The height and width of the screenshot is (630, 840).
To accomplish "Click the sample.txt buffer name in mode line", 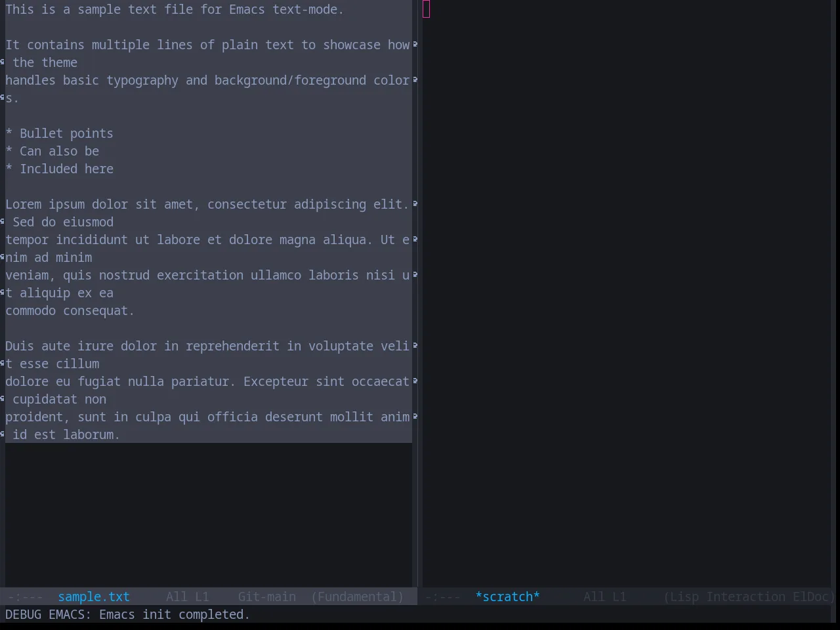I will point(94,597).
